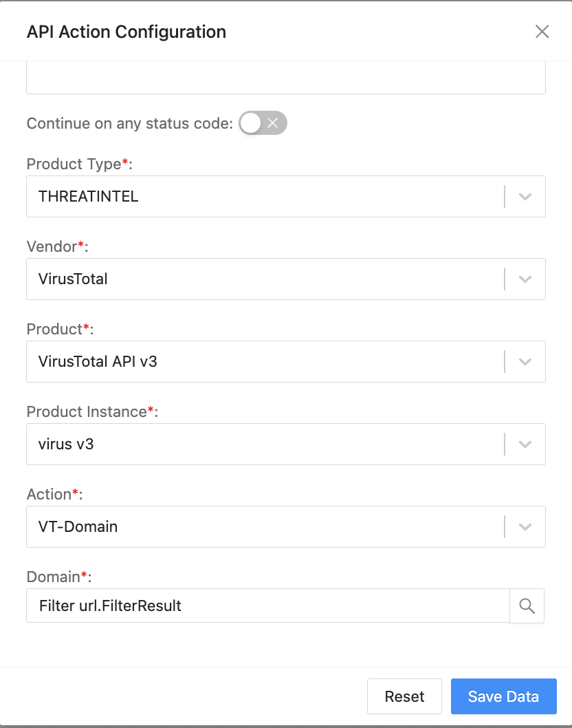Click the X icon inside the status code toggle

(x=274, y=122)
